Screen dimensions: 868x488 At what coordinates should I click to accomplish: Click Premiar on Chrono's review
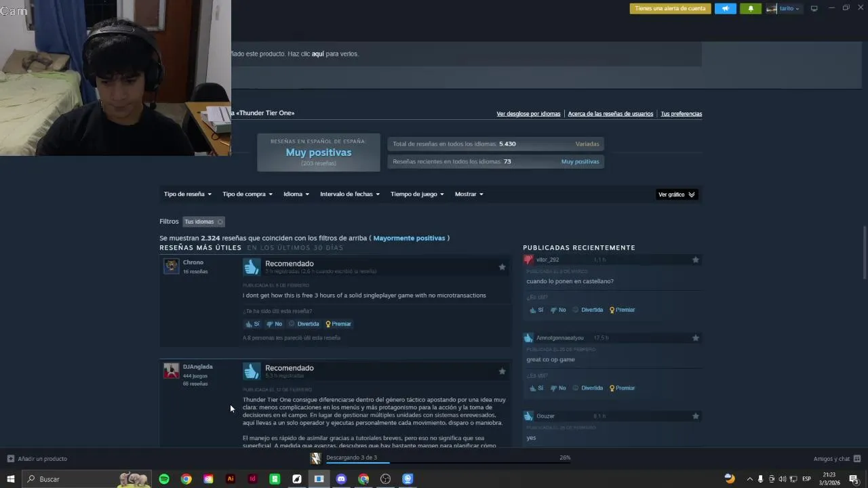click(338, 324)
